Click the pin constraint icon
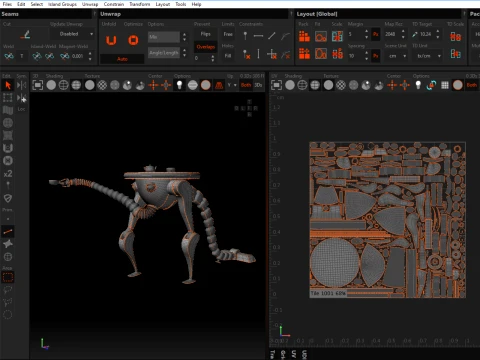 coord(245,35)
